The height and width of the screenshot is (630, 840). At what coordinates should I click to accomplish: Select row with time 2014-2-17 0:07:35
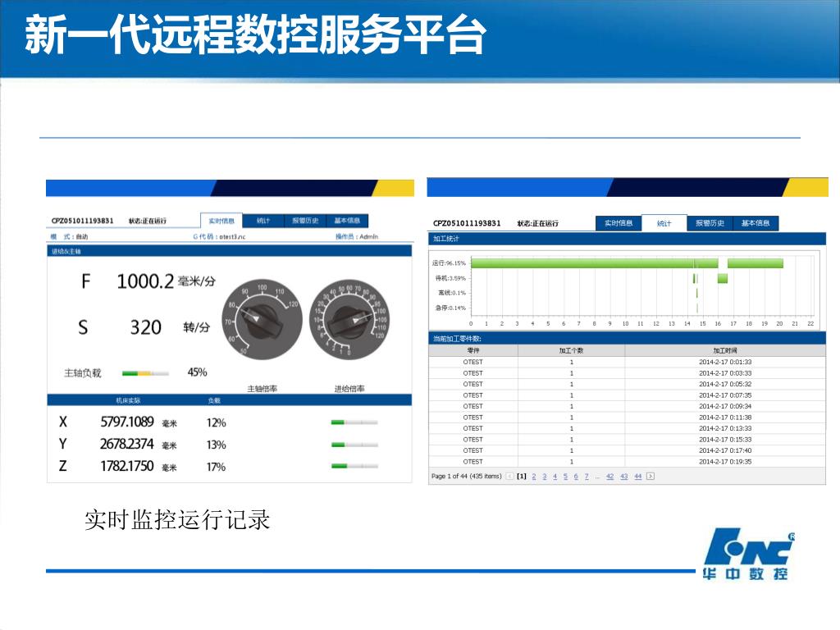click(x=627, y=395)
